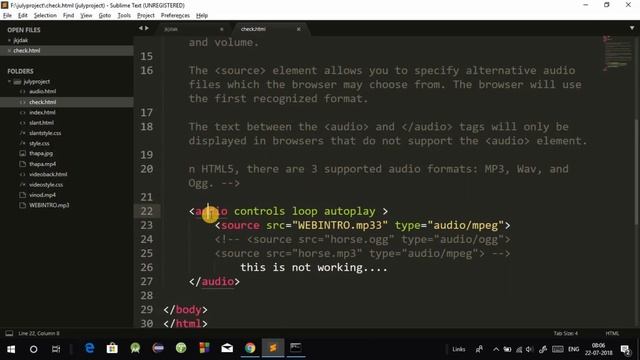The height and width of the screenshot is (360, 640).
Task: Select check.html in Open Files
Action: pyautogui.click(x=27, y=51)
